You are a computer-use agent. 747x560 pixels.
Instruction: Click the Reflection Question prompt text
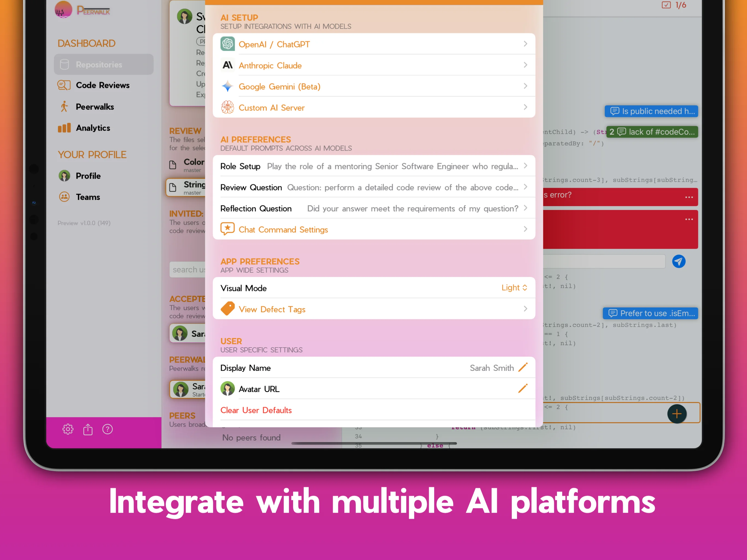coord(413,208)
